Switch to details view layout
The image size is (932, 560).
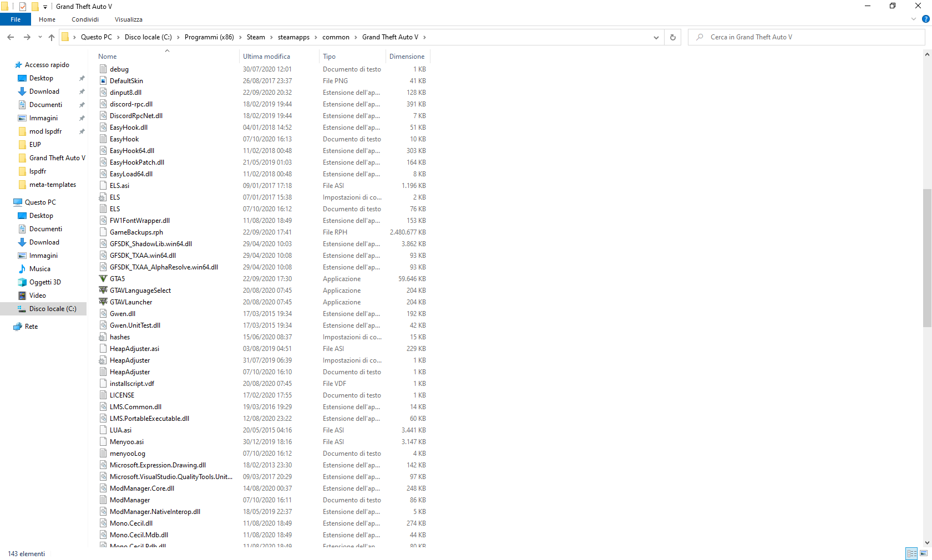click(911, 553)
